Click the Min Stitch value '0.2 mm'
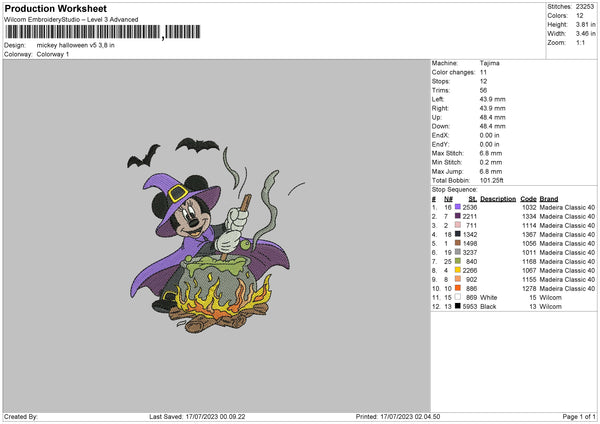The width and height of the screenshot is (600, 424). (x=491, y=162)
